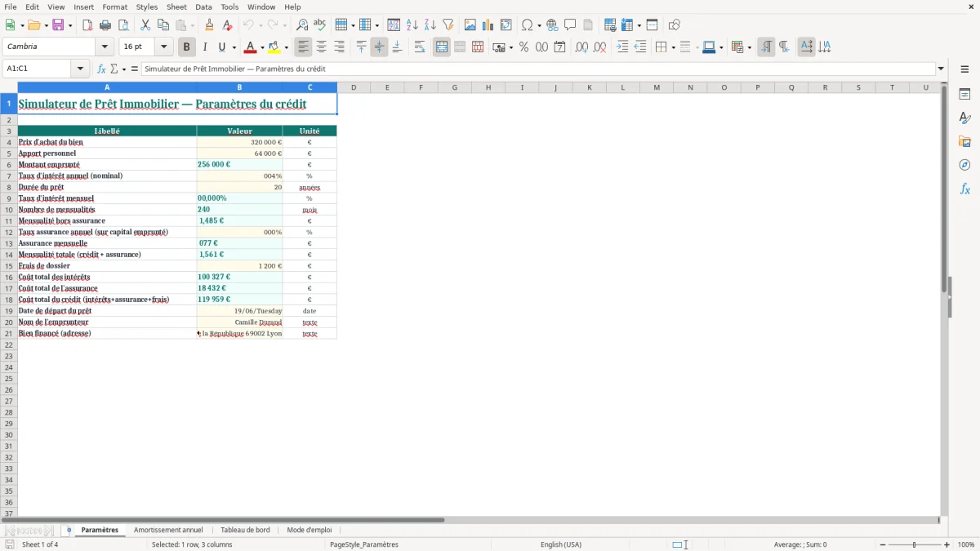Switch to Mode d'emploi sheet tab
Image resolution: width=980 pixels, height=551 pixels.
point(310,530)
